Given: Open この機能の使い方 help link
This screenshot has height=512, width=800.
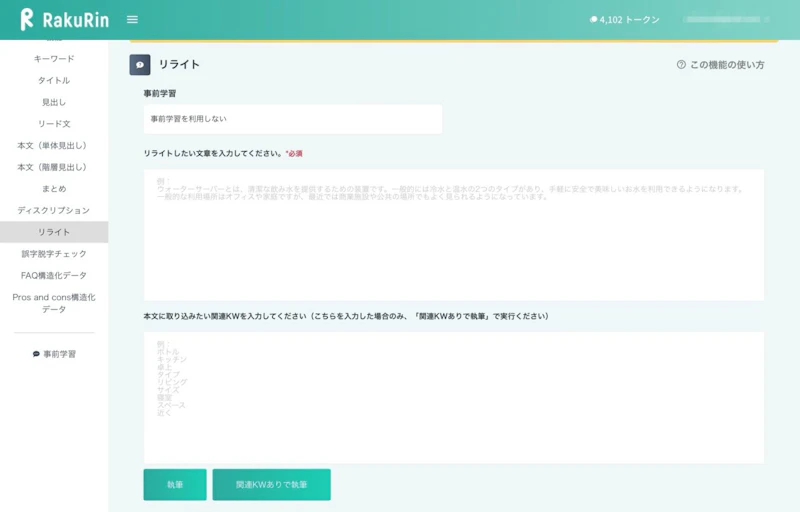Looking at the screenshot, I should 720,65.
